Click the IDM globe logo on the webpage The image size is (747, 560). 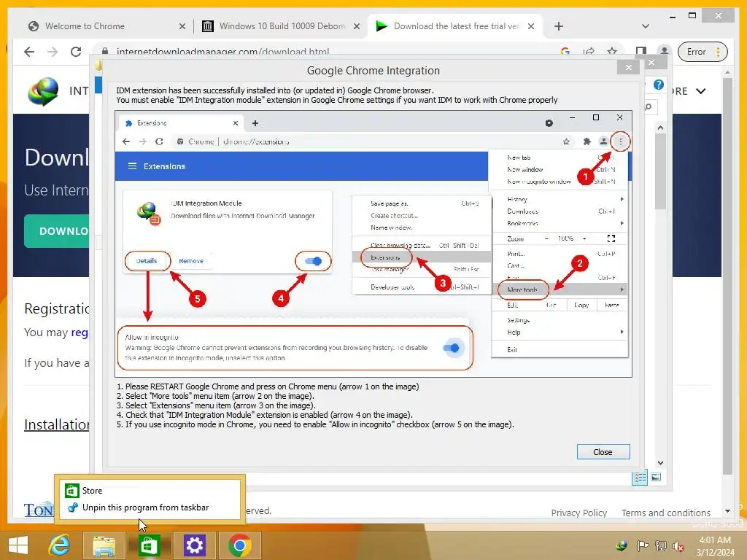(x=43, y=91)
